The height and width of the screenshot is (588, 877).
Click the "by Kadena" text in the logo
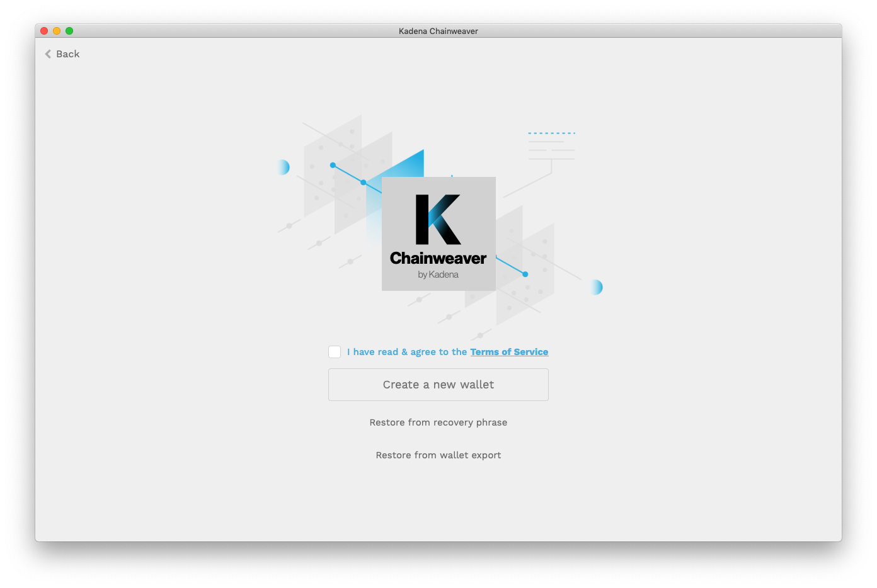point(438,274)
